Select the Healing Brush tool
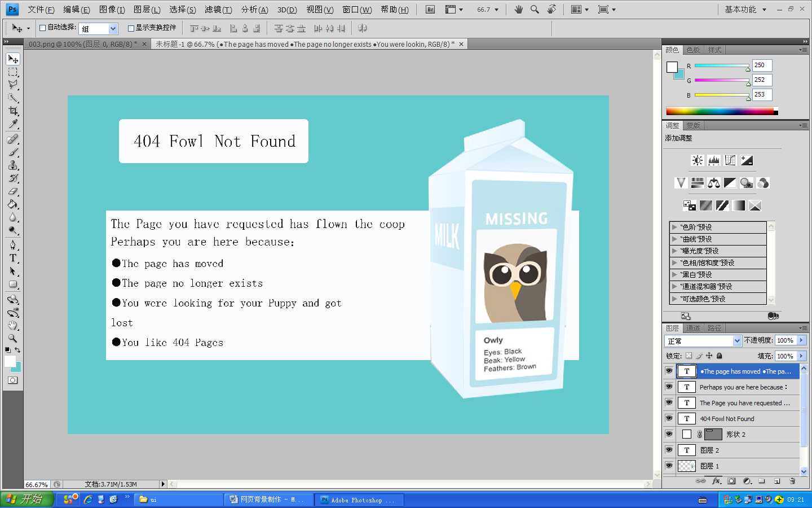Screen dimensions: 812x508 13,139
